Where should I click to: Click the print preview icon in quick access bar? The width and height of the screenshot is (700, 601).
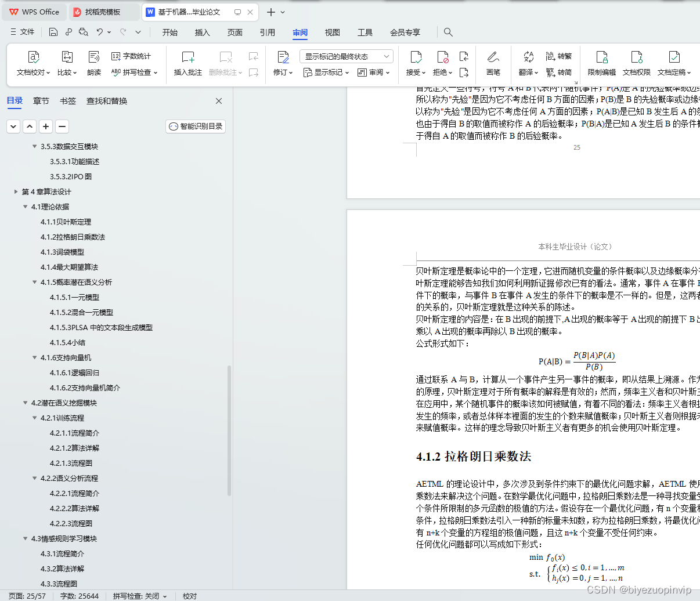click(x=84, y=32)
